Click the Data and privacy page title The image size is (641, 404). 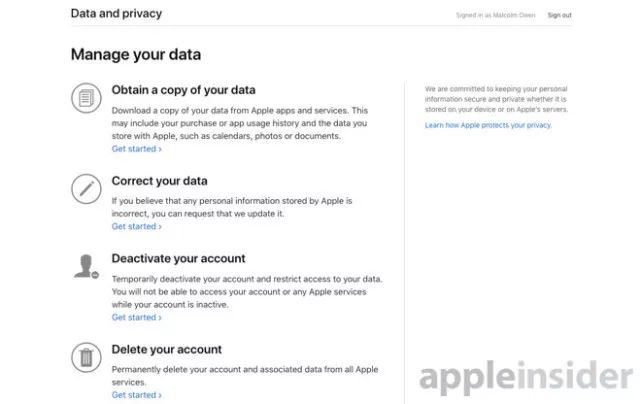(x=116, y=14)
